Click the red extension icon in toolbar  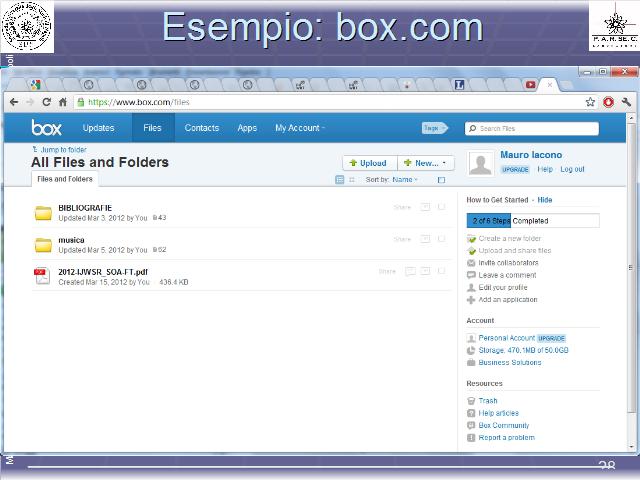(x=608, y=102)
